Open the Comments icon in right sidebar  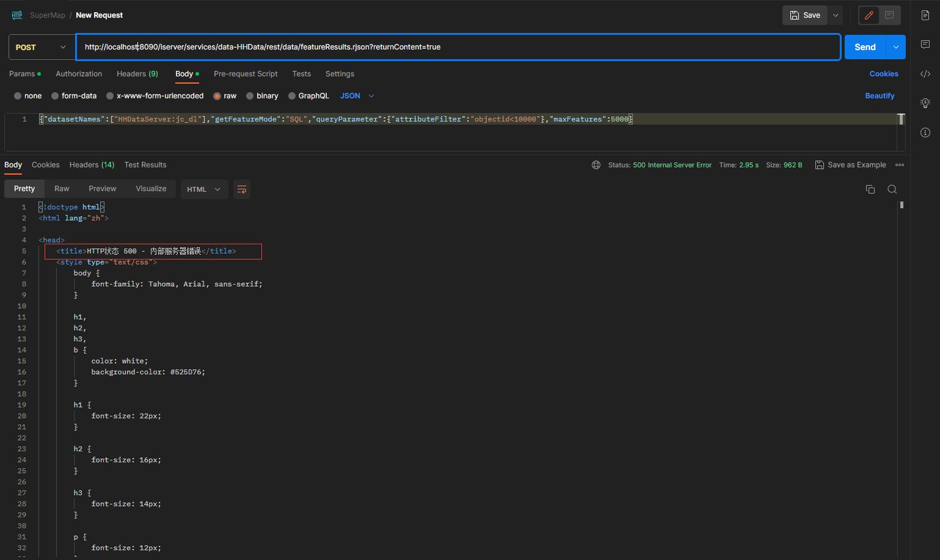(x=925, y=45)
